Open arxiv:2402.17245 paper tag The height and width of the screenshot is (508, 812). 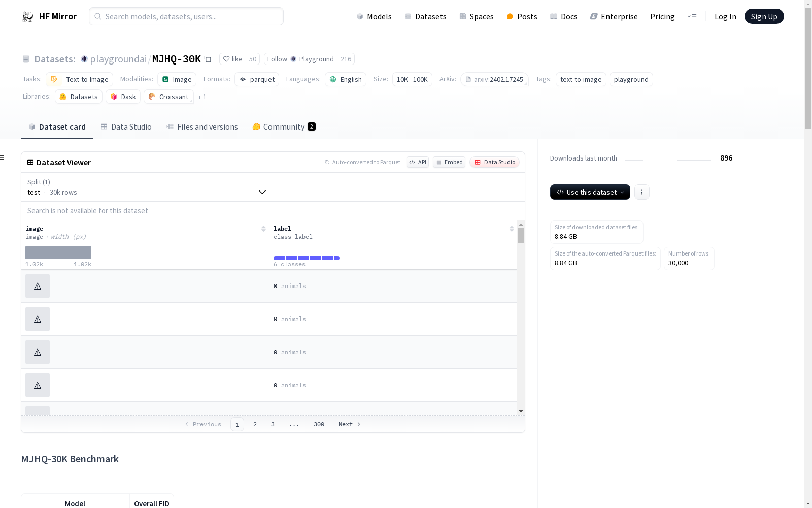494,79
